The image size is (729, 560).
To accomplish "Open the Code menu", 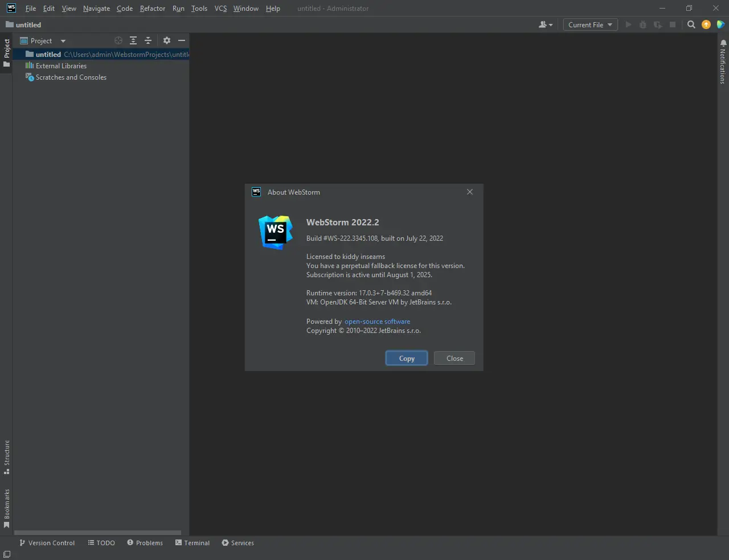I will click(x=125, y=9).
